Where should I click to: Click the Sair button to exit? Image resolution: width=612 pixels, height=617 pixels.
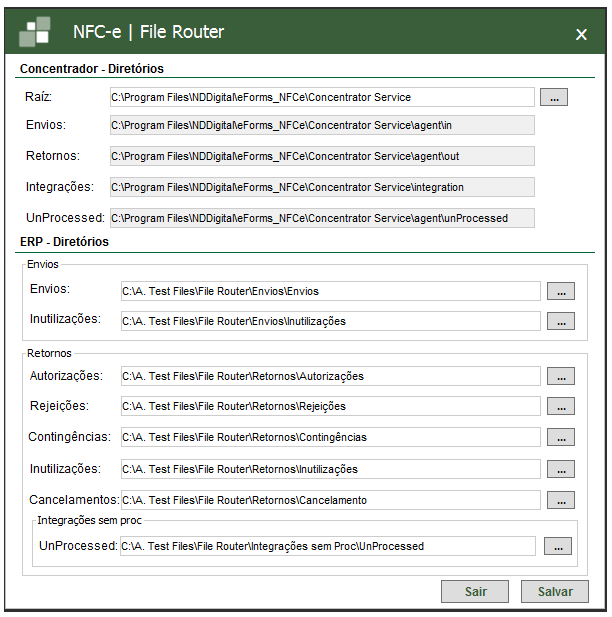point(475,591)
